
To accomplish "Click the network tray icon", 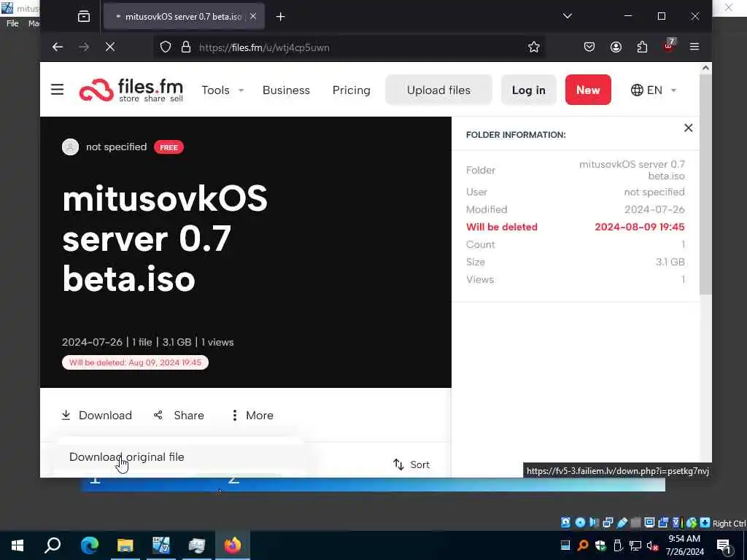I will pyautogui.click(x=635, y=545).
